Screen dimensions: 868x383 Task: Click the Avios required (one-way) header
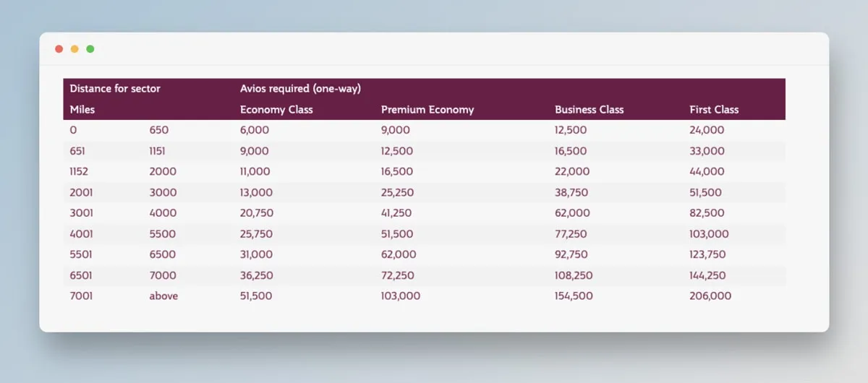300,89
